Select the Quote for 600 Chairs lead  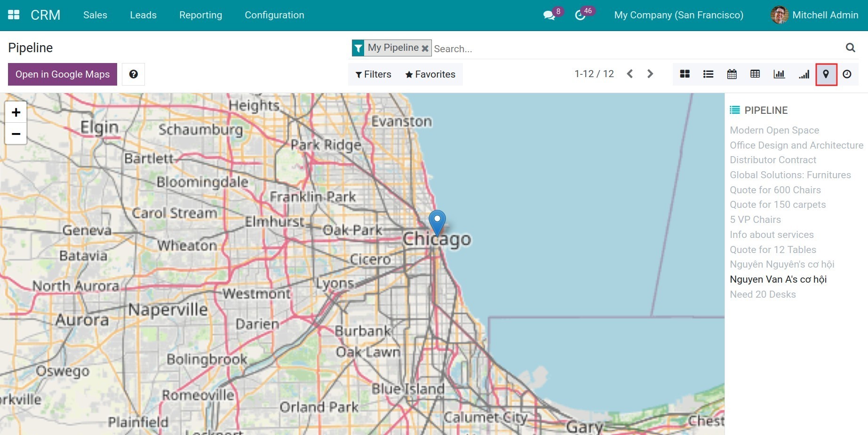pyautogui.click(x=775, y=190)
